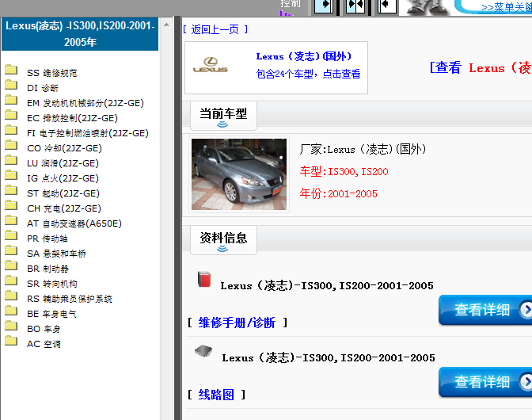Click the folder icon beside EC 排放控制
This screenshot has width=532, height=420.
point(11,115)
